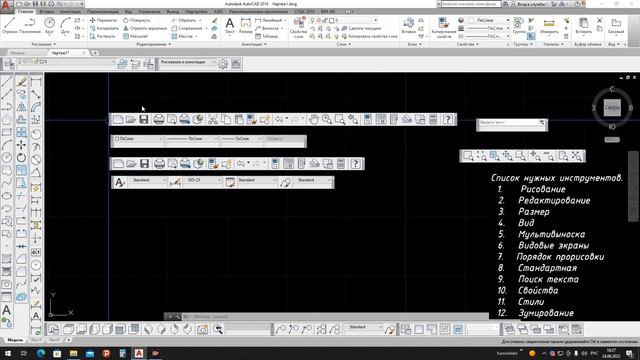The image size is (640, 360).
Task: Click the Обрезать trim command
Action: (x=184, y=20)
